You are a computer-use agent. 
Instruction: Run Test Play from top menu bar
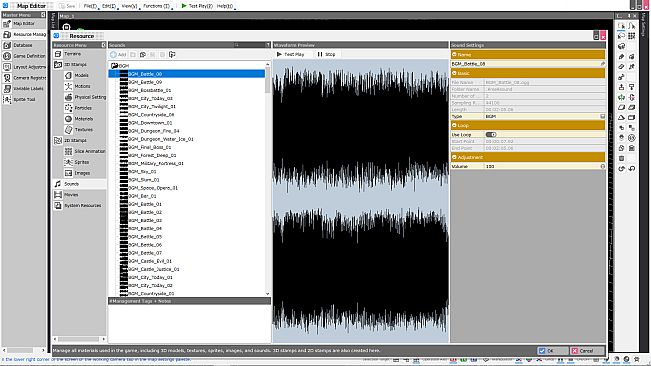[197, 6]
